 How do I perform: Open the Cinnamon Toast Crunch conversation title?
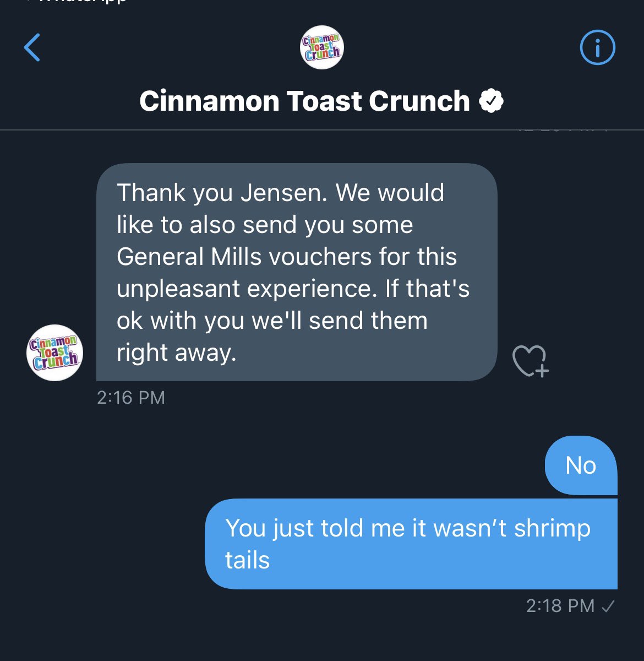pyautogui.click(x=305, y=100)
